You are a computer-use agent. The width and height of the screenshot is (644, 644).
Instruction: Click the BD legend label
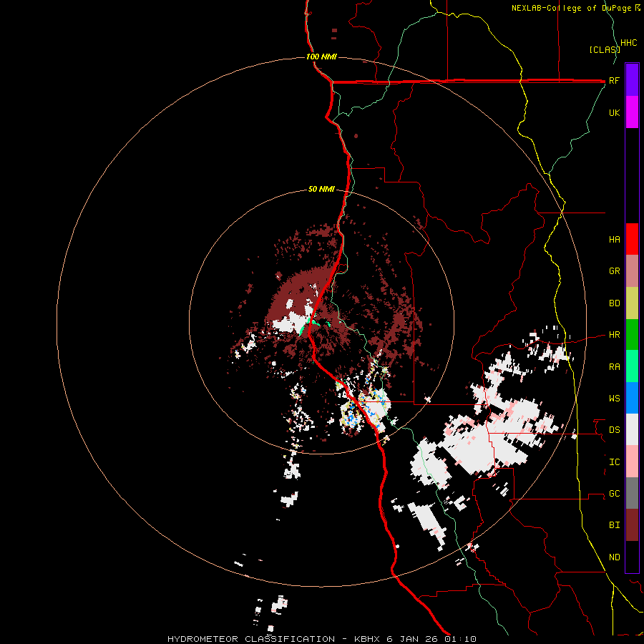[x=614, y=303]
